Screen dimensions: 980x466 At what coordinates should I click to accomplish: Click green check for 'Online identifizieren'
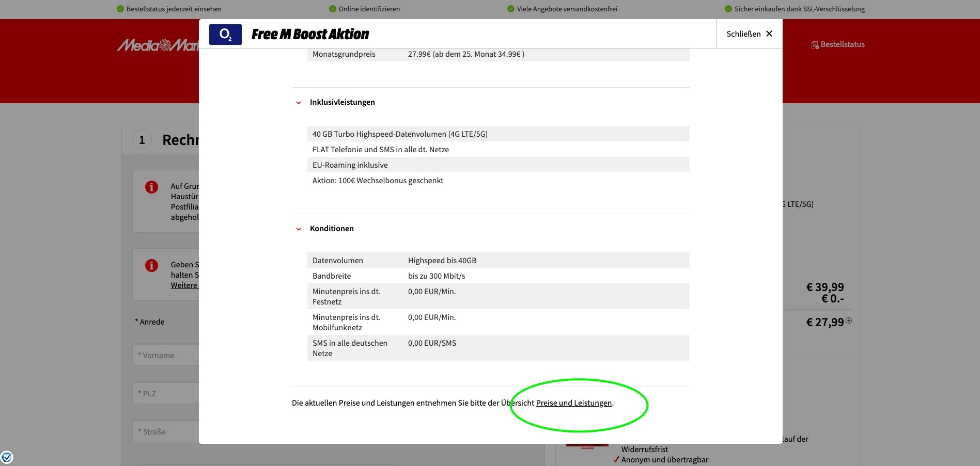click(x=333, y=9)
